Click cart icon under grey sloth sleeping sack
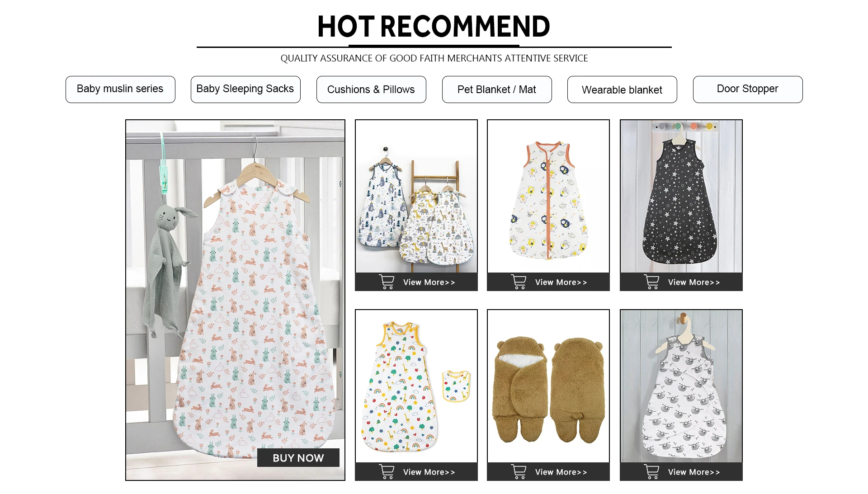 652,472
